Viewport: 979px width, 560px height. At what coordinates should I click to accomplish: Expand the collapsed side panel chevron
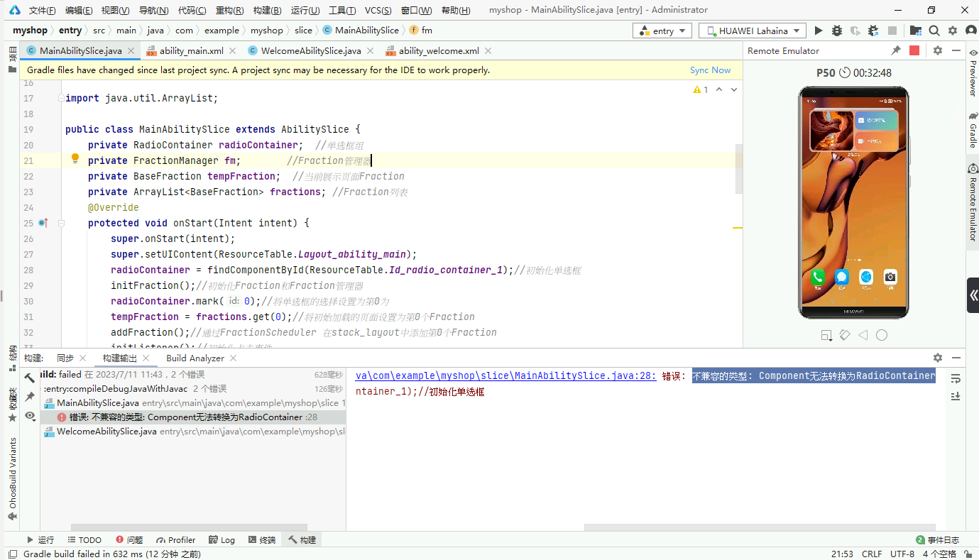point(973,295)
